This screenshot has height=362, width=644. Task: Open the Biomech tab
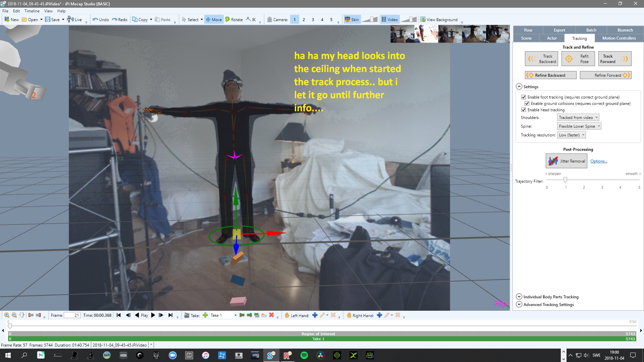click(625, 30)
